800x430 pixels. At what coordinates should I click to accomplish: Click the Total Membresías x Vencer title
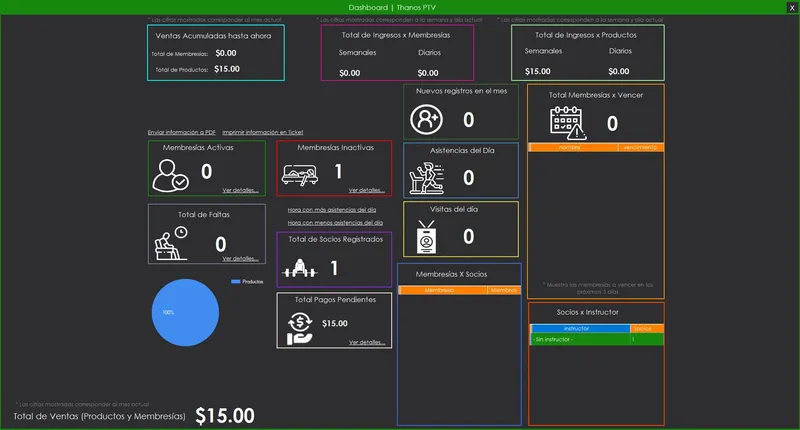[x=596, y=95]
